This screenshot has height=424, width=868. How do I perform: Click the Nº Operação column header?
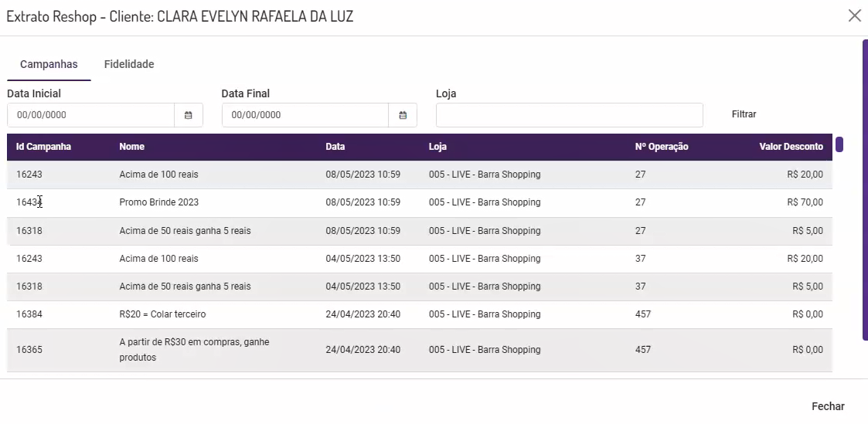coord(661,147)
